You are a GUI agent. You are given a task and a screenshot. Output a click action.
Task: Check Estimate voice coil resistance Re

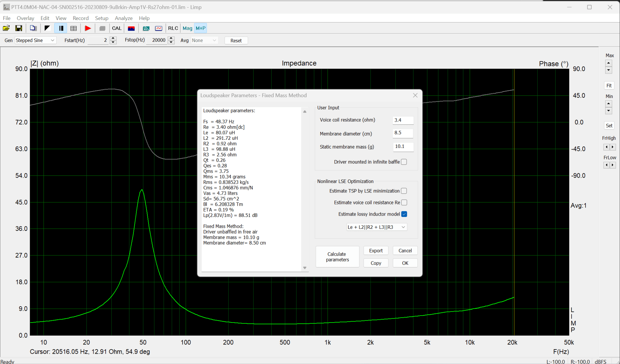[x=404, y=202]
